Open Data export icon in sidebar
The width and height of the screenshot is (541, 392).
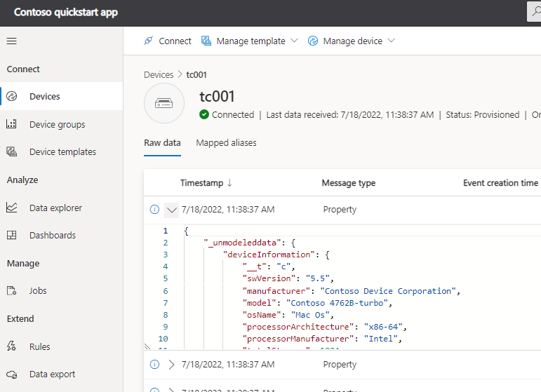[11, 374]
